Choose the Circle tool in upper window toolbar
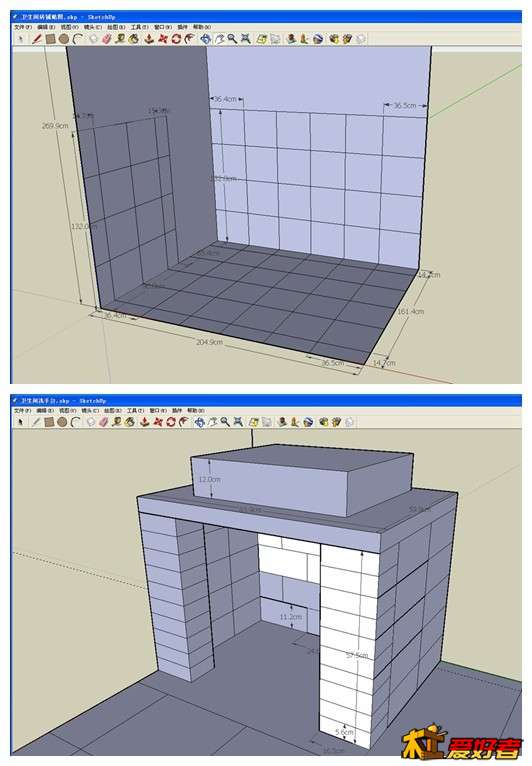This screenshot has height=766, width=532. coord(64,39)
